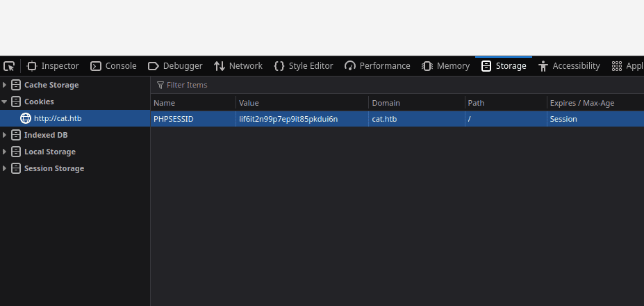644x306 pixels.
Task: Switch to the Console tab
Action: click(x=114, y=66)
